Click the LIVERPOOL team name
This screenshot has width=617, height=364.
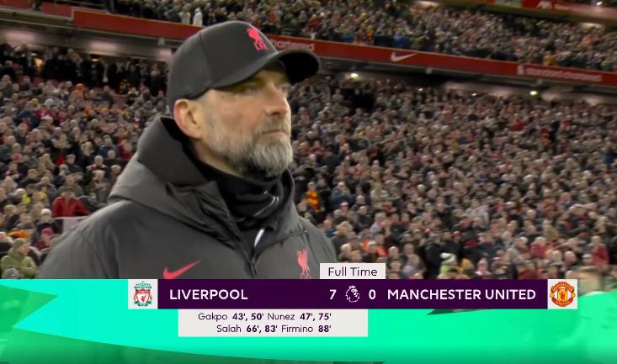click(x=209, y=294)
